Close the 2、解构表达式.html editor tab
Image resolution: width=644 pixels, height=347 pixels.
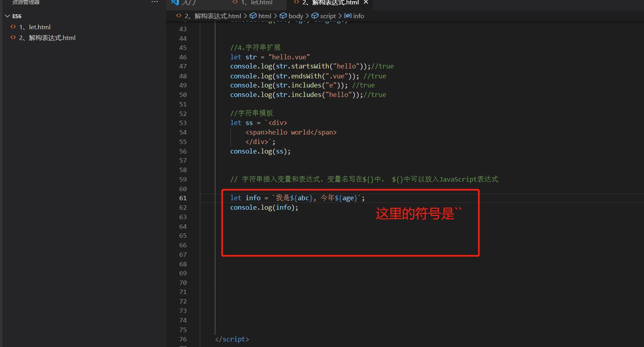tap(366, 2)
